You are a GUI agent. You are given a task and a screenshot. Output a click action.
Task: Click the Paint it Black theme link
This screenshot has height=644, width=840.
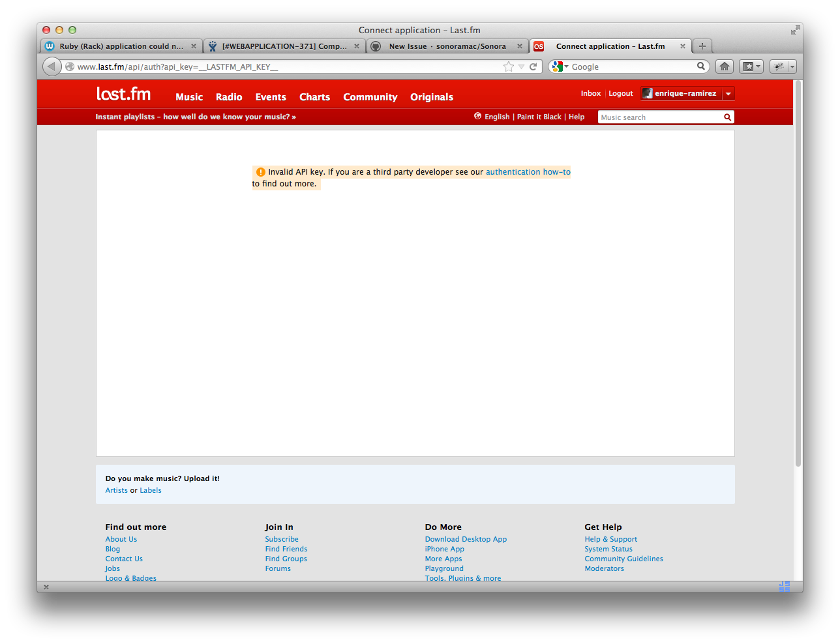coord(539,117)
